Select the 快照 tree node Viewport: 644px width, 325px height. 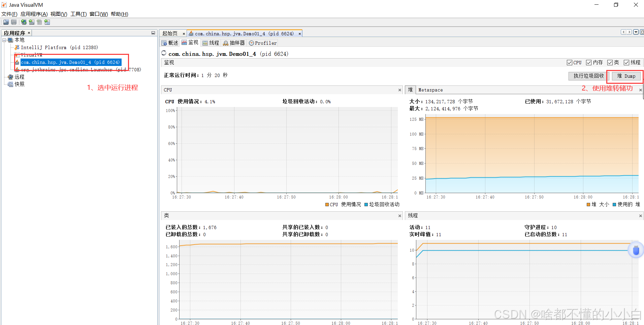point(20,84)
